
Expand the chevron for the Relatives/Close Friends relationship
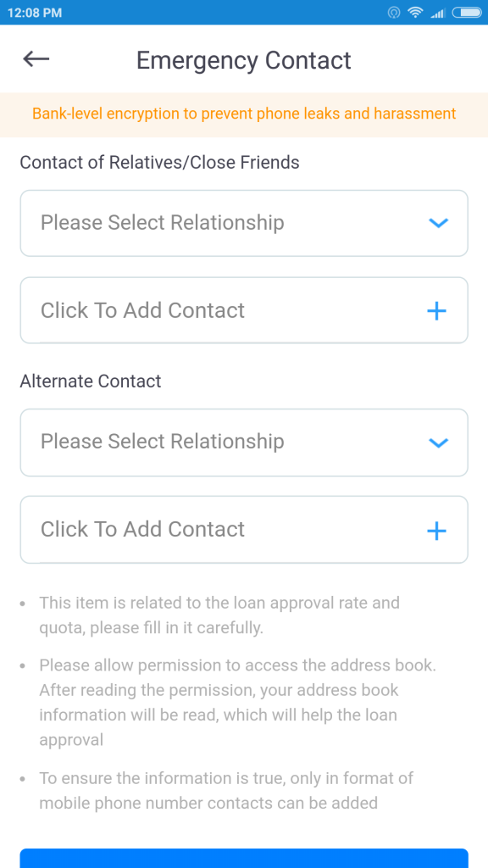pyautogui.click(x=438, y=223)
